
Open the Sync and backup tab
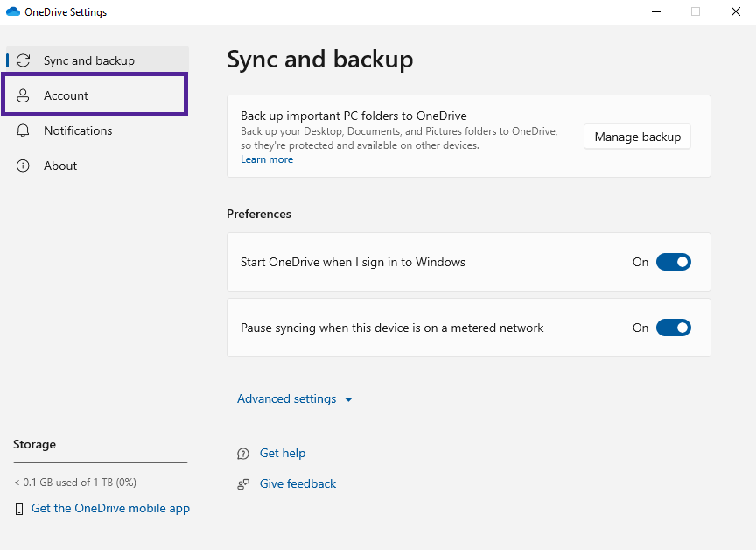(x=97, y=60)
